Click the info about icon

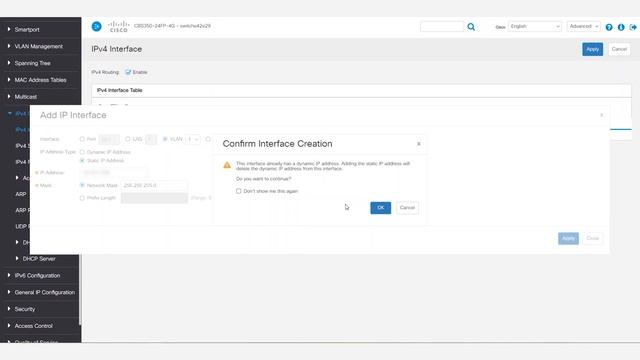pos(621,27)
